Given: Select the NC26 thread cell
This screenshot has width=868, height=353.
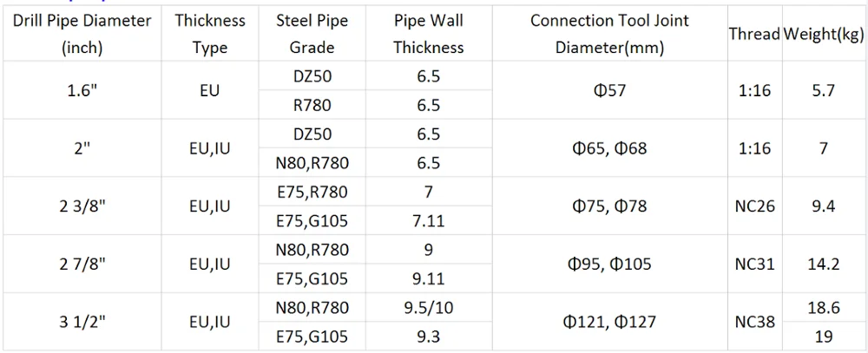Looking at the screenshot, I should pos(753,206).
